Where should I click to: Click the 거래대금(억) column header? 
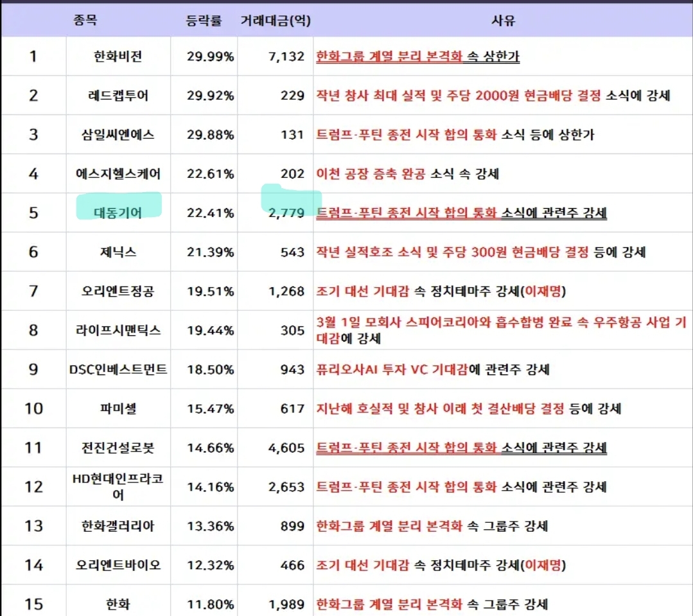(x=276, y=21)
